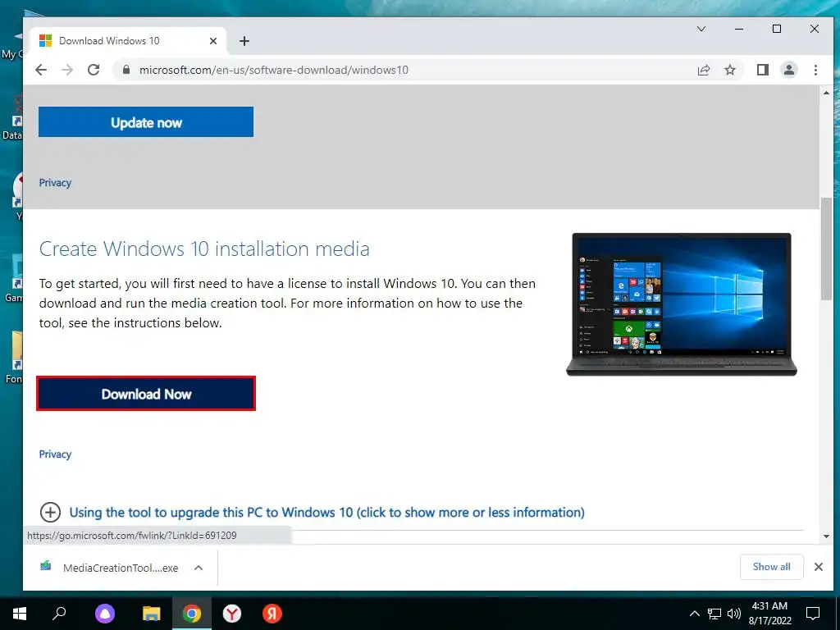Open the purple Alice assistant icon
This screenshot has height=630, width=840.
click(105, 614)
